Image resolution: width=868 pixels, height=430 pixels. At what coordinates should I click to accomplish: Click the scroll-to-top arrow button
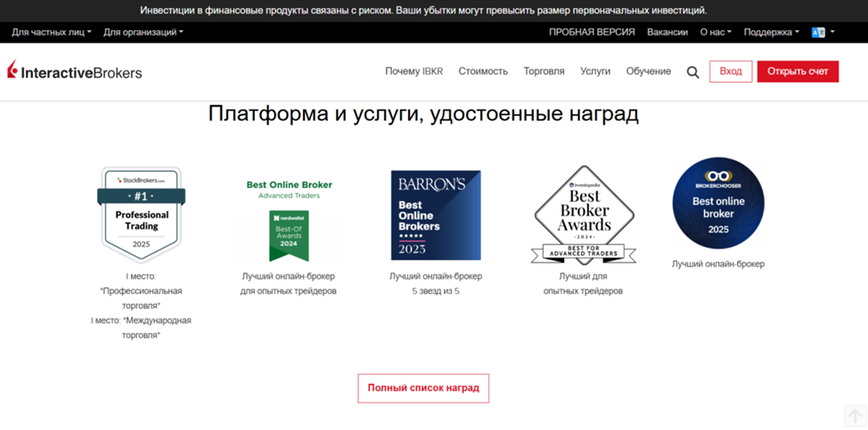coord(856,415)
